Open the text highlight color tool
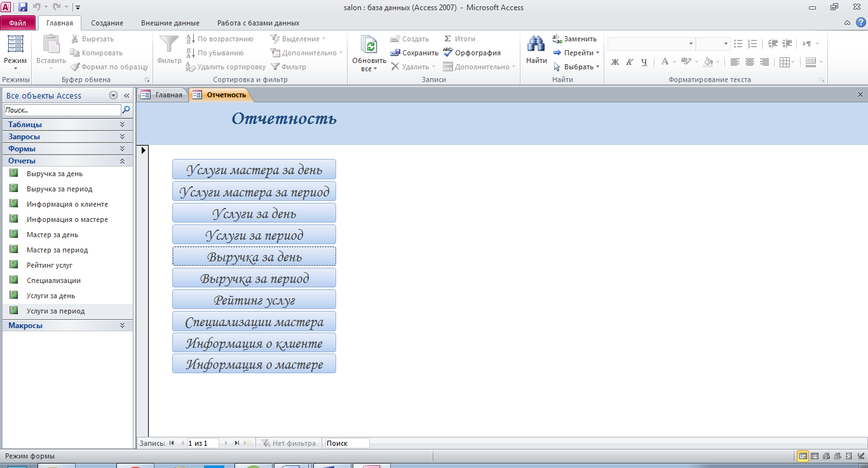This screenshot has height=468, width=868. pyautogui.click(x=686, y=62)
